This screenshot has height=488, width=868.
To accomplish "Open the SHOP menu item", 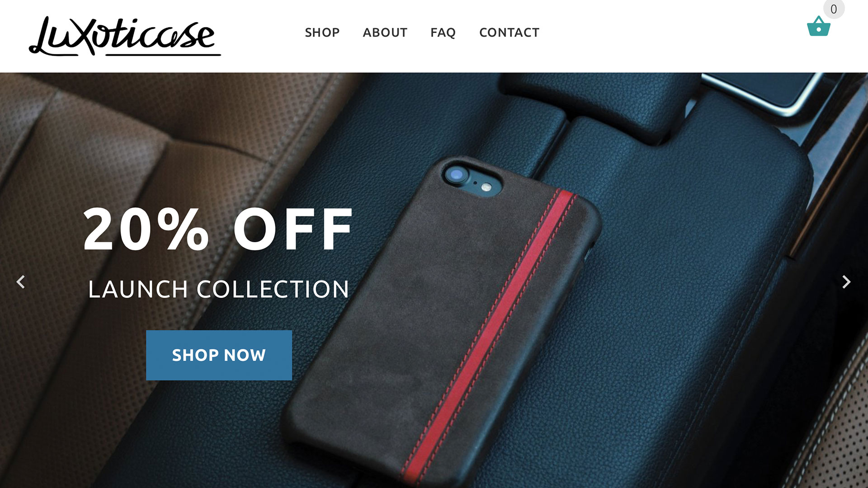I will pos(322,33).
